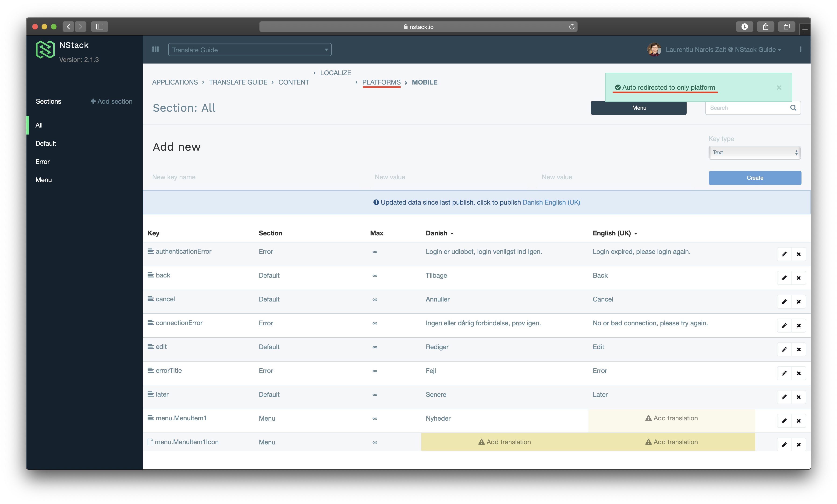Click the dark Menu button
837x504 pixels.
click(638, 108)
